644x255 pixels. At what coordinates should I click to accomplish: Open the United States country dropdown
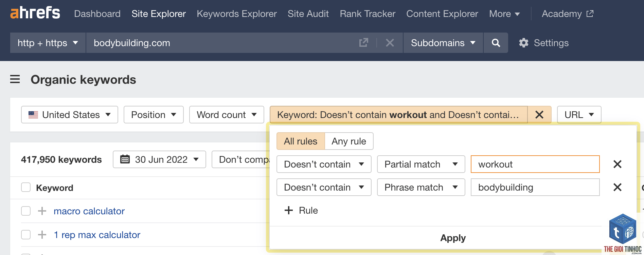[70, 115]
